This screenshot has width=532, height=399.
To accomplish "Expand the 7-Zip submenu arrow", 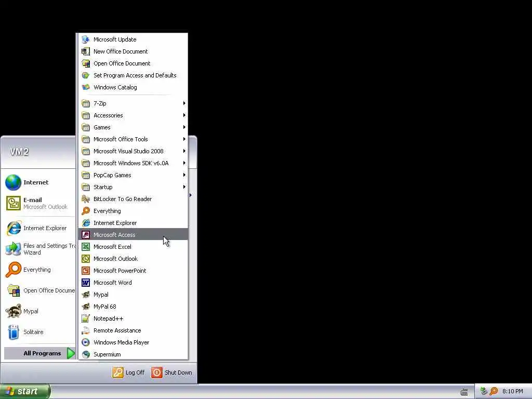I will coord(184,103).
